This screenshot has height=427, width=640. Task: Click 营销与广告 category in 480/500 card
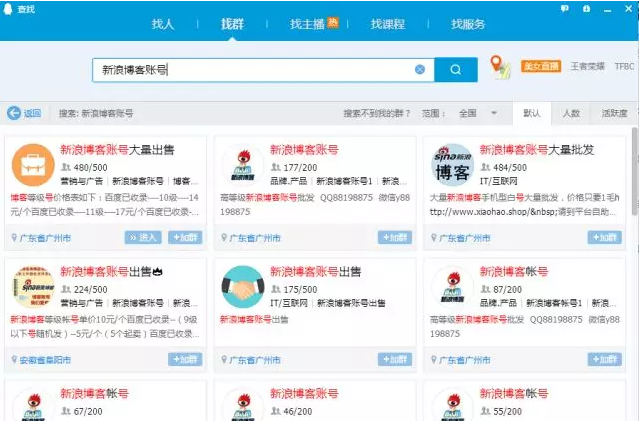[x=82, y=181]
